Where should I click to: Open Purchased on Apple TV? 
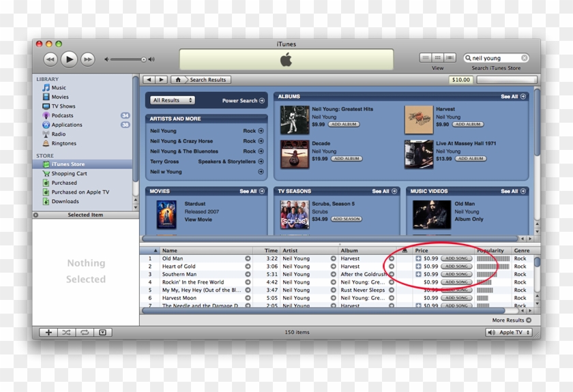pyautogui.click(x=80, y=192)
